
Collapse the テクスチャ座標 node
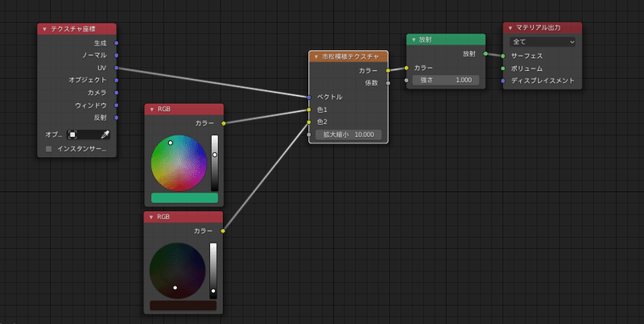click(x=44, y=29)
